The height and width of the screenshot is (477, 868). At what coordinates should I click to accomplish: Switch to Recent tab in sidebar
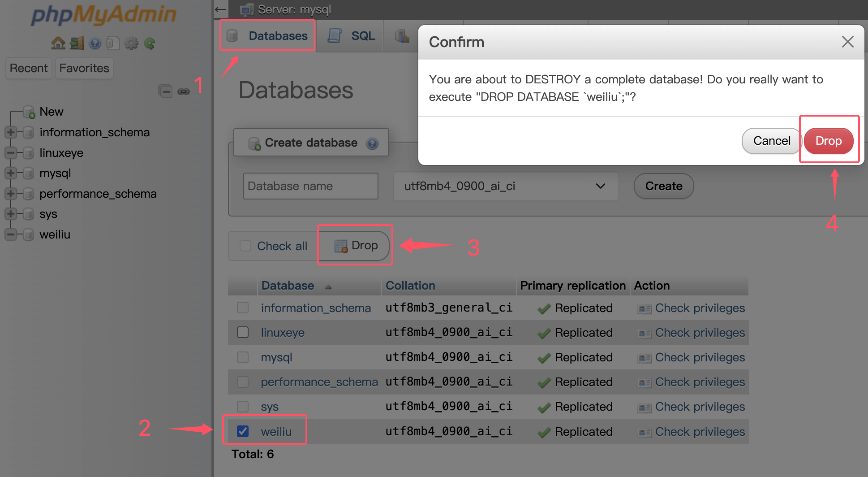click(29, 68)
